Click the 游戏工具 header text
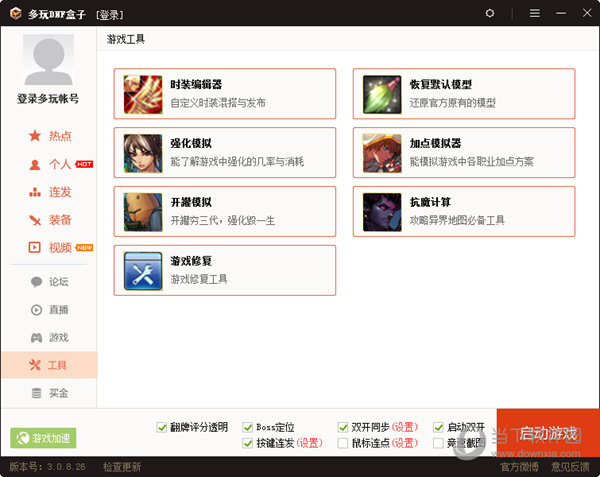Image resolution: width=600 pixels, height=477 pixels. pos(126,39)
